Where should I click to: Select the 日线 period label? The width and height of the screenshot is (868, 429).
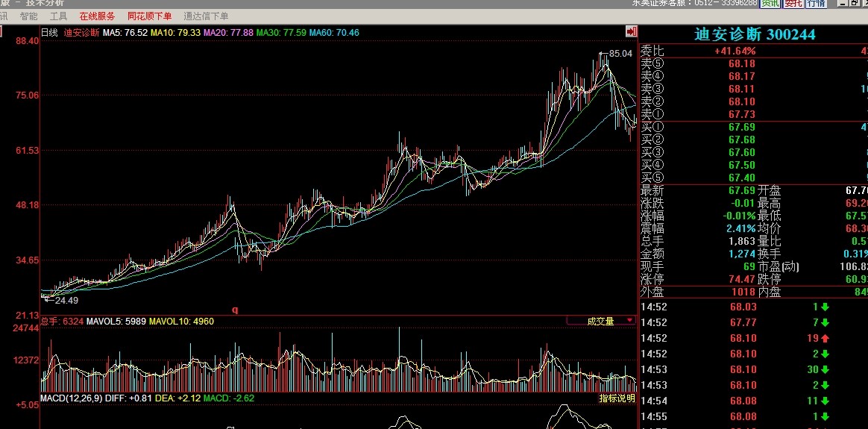pos(49,33)
